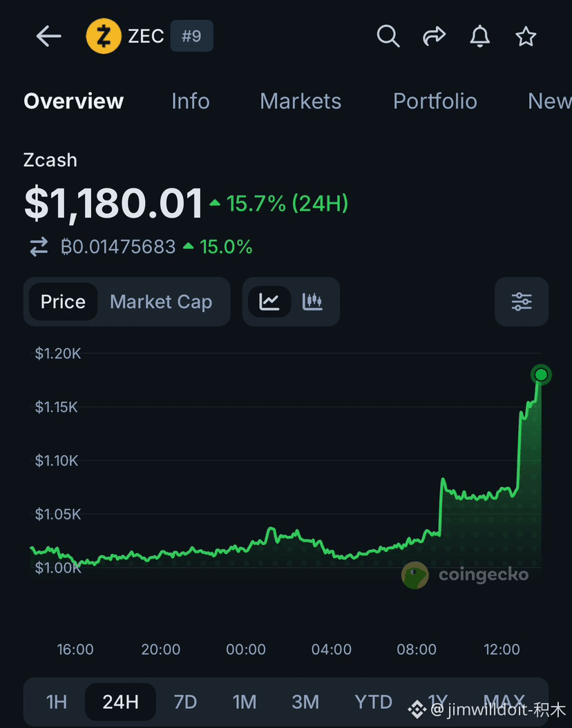The width and height of the screenshot is (572, 728).
Task: Switch to the Markets tab
Action: click(301, 102)
